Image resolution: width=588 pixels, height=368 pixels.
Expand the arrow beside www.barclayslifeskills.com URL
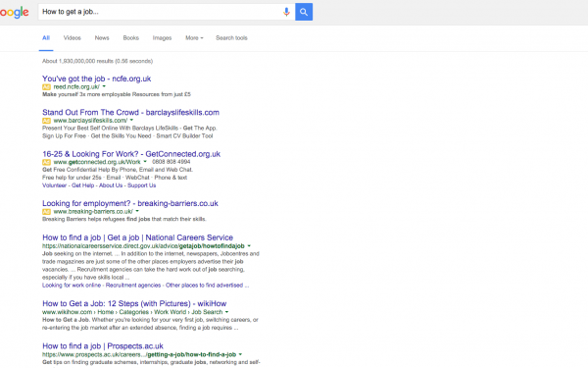(131, 120)
